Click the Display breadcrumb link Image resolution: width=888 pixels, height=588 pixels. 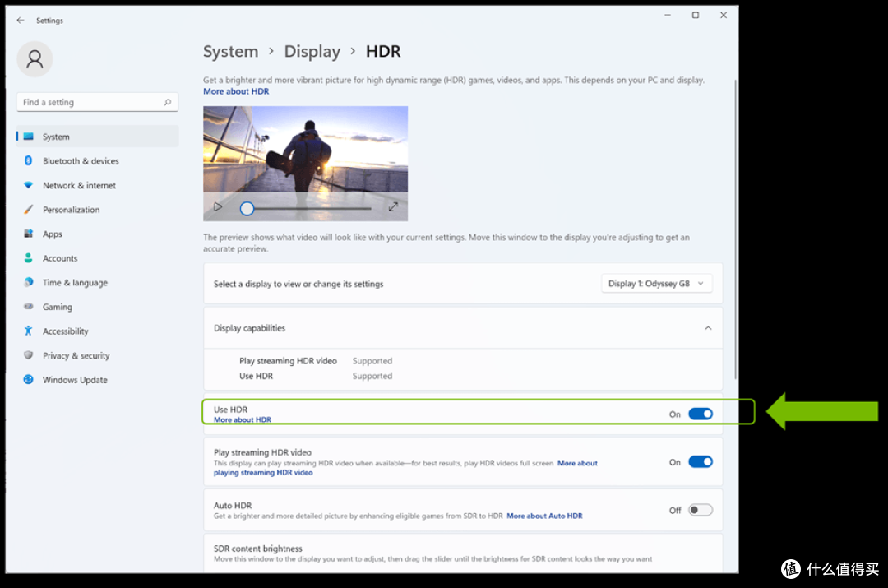pyautogui.click(x=312, y=52)
